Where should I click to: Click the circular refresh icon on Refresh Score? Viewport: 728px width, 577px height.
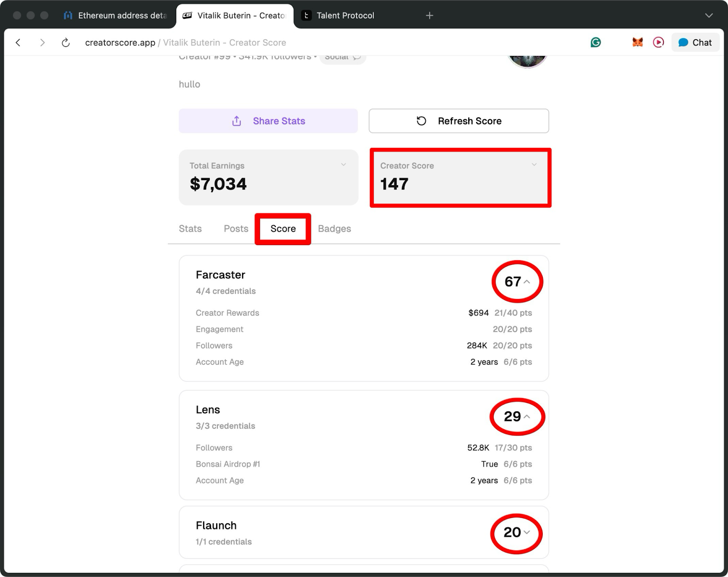(421, 121)
